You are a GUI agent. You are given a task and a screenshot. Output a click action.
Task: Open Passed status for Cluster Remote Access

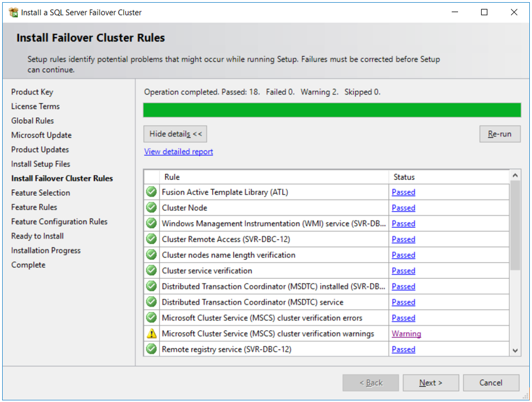[403, 239]
